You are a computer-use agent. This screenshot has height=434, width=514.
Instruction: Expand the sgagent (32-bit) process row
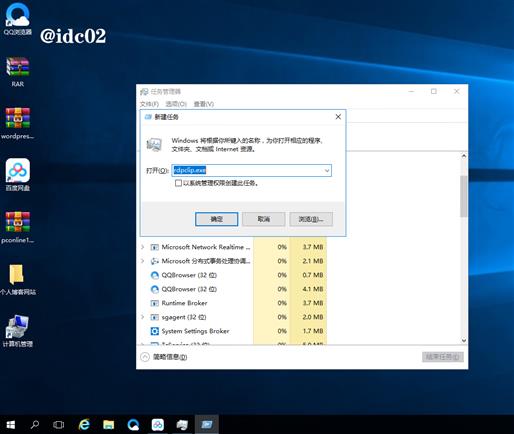pos(143,317)
